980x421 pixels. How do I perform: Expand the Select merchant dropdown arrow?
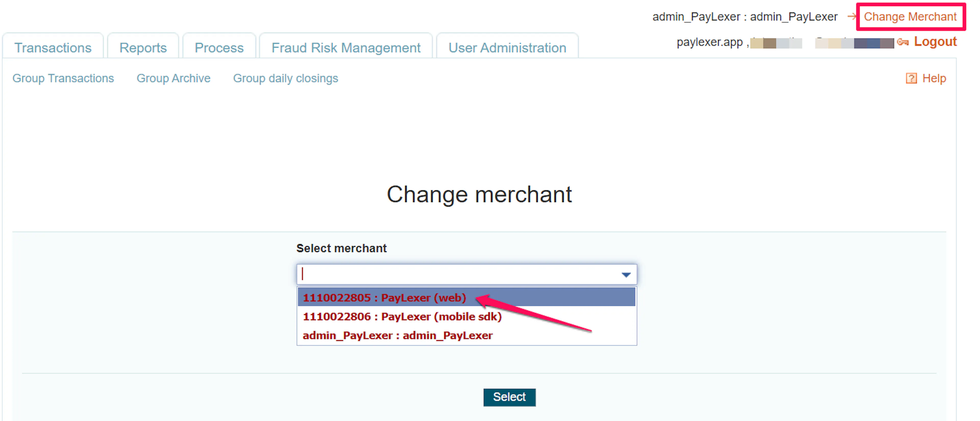point(626,275)
